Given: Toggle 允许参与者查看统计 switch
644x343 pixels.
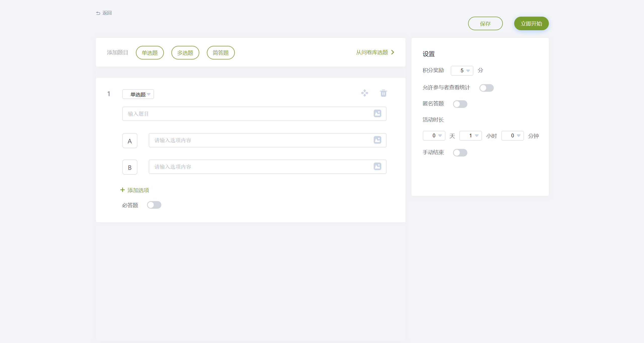Looking at the screenshot, I should pyautogui.click(x=486, y=88).
